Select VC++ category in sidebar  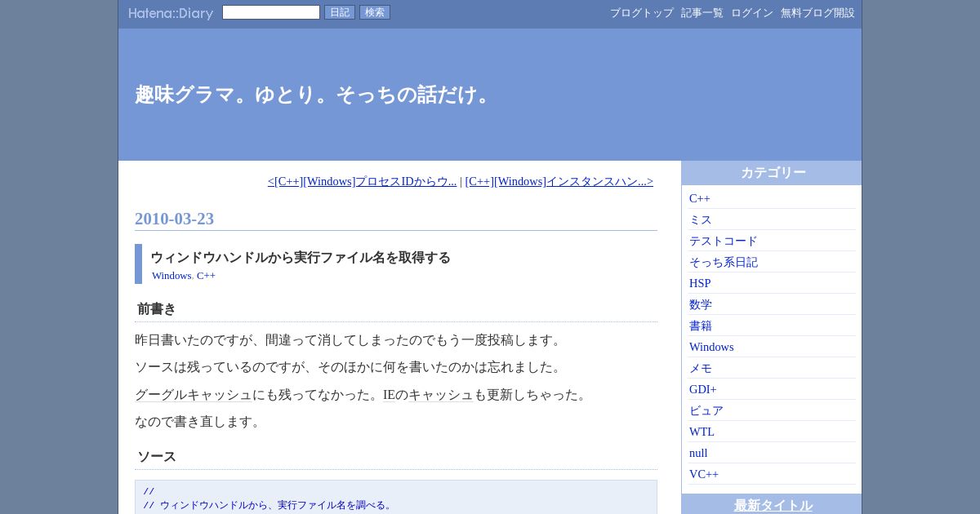tap(704, 474)
